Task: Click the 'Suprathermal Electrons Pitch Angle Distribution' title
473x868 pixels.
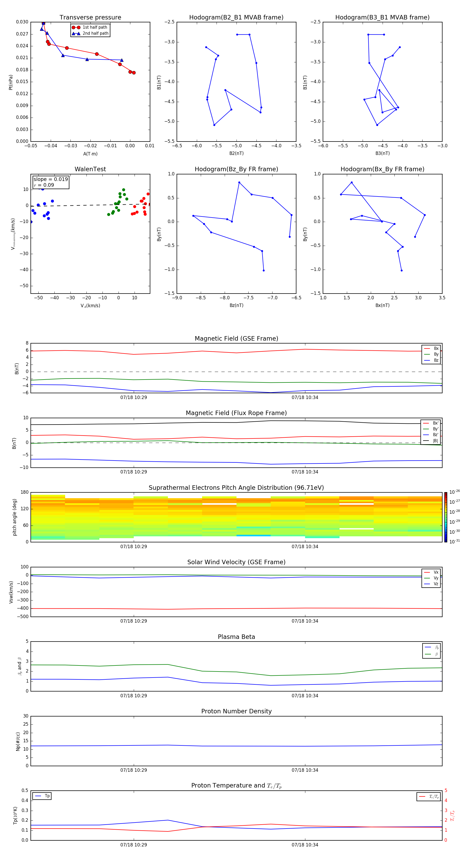Action: [236, 488]
